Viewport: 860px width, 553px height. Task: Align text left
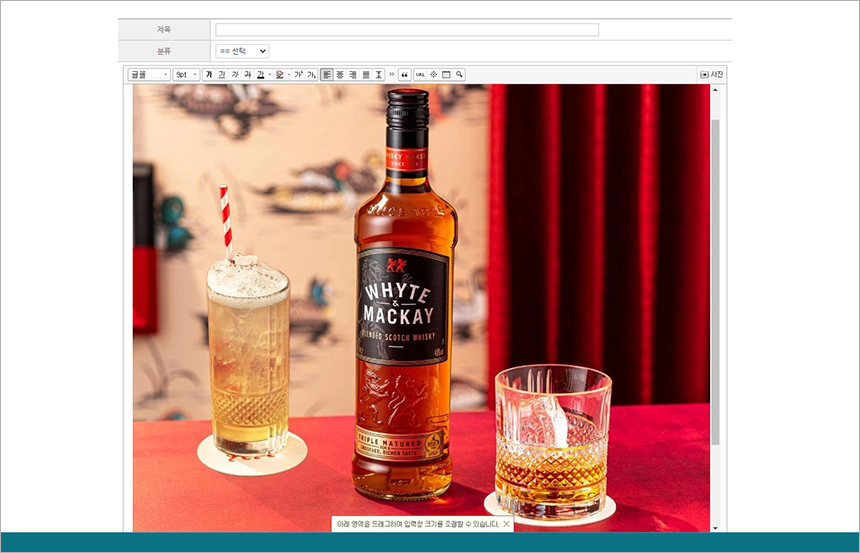click(327, 75)
